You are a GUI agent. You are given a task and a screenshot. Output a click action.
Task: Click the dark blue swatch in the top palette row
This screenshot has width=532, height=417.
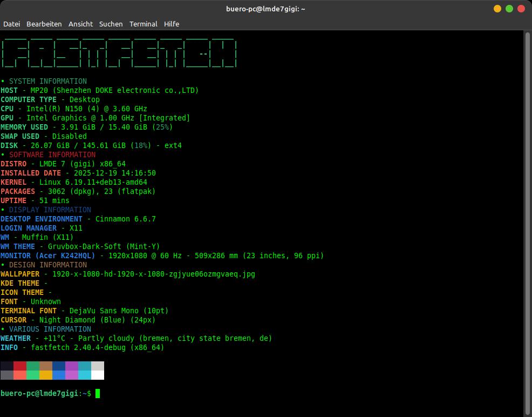(x=59, y=366)
